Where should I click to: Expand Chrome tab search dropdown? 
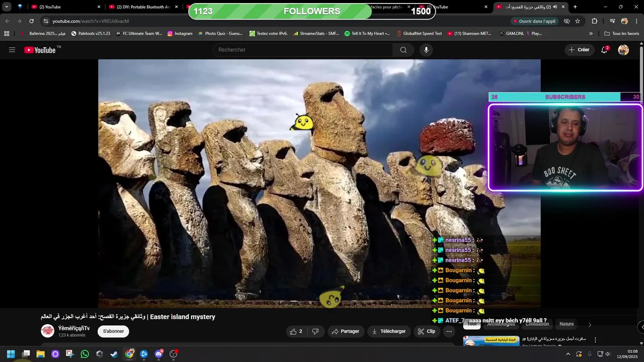(7, 7)
